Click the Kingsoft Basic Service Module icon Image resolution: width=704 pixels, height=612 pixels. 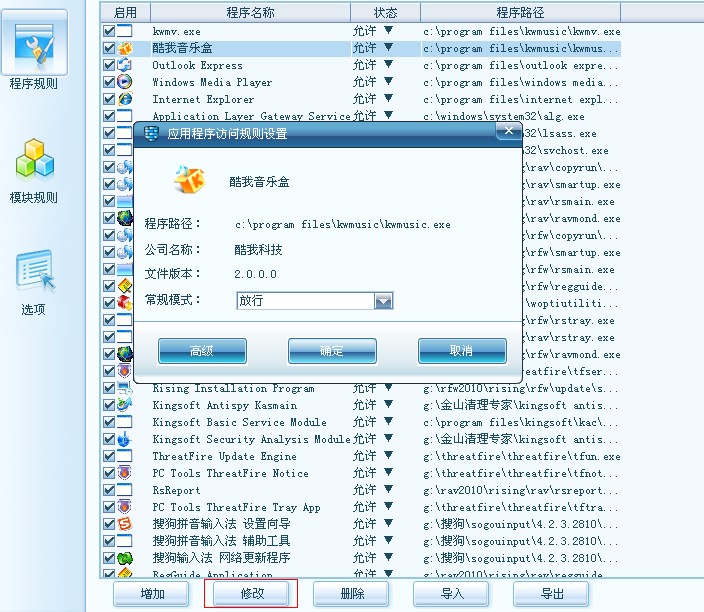[125, 422]
